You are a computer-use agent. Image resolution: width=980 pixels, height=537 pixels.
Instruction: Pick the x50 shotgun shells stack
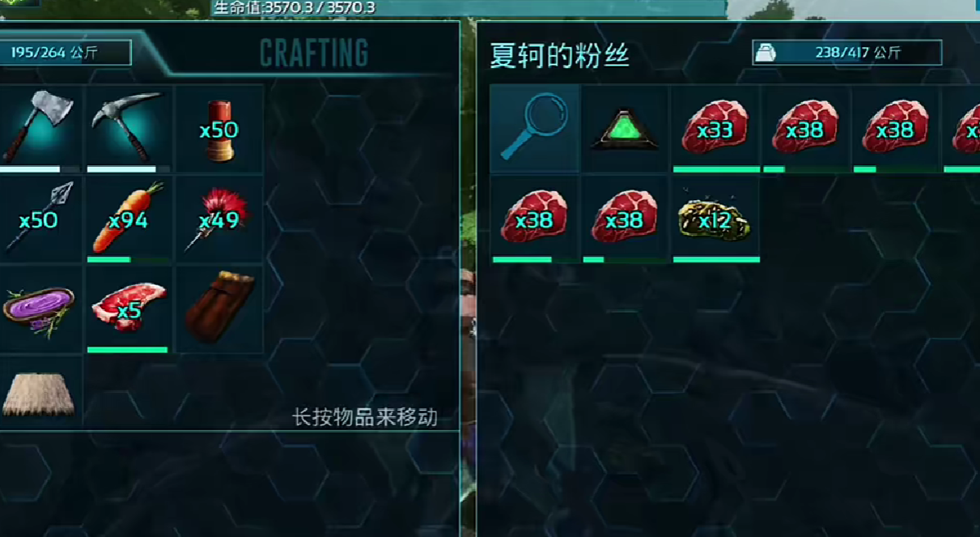coord(219,129)
